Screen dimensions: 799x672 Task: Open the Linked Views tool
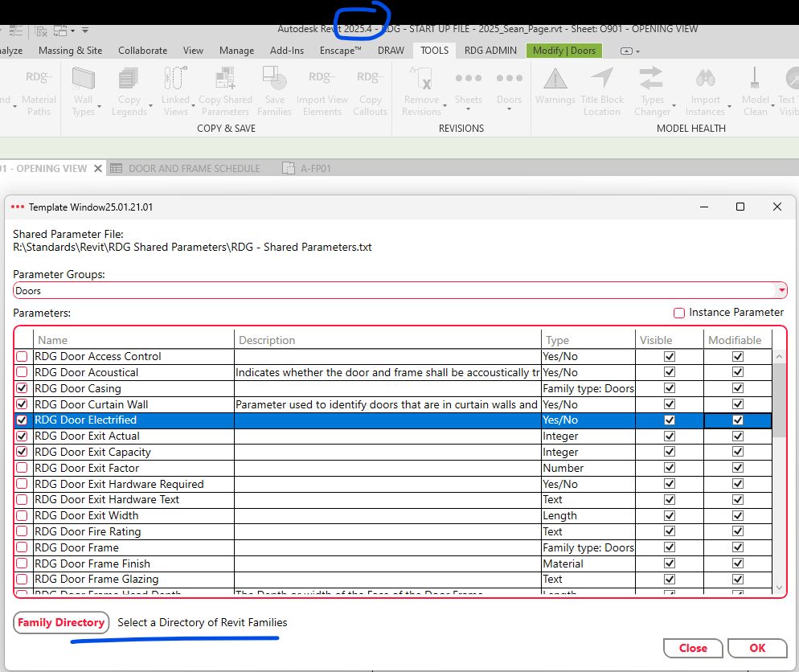pyautogui.click(x=175, y=92)
